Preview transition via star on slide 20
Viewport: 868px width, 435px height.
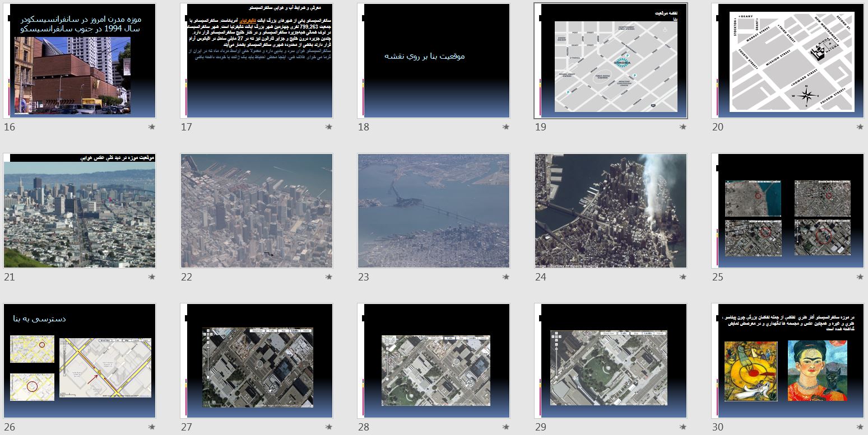[860, 127]
